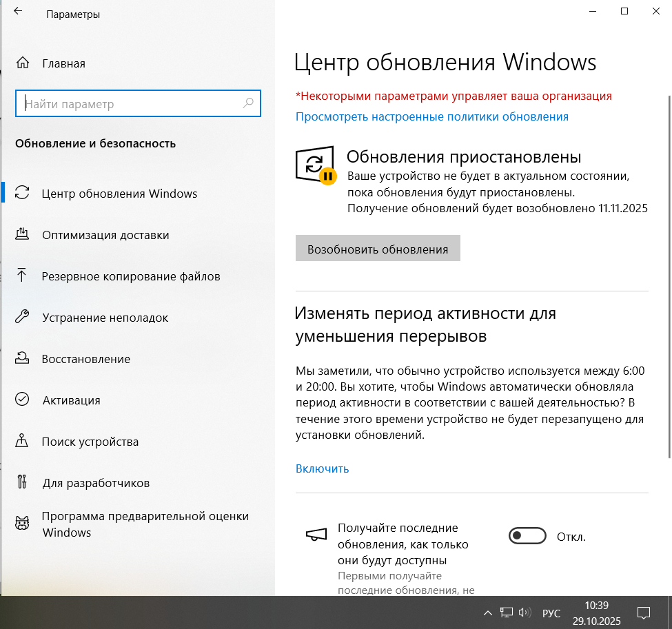
Task: Open the notification center icon
Action: pyautogui.click(x=644, y=613)
